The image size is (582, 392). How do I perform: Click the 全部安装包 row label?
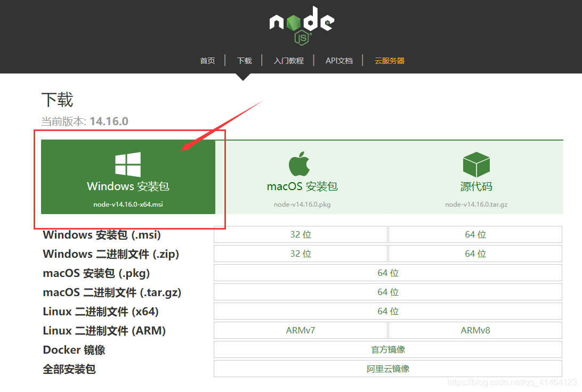(69, 369)
